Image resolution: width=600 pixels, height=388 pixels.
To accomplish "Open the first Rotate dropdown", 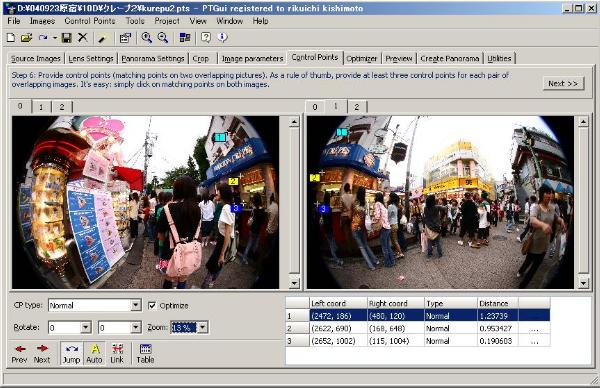I will pos(86,328).
